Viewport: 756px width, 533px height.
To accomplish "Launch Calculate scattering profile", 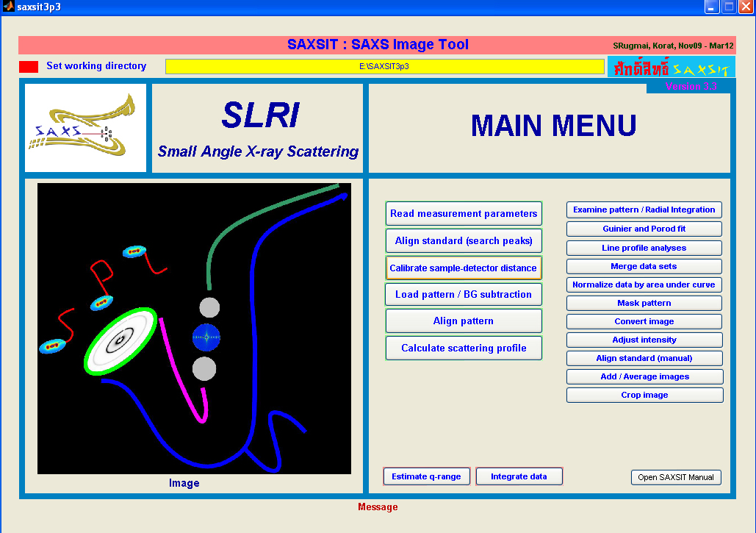I will pyautogui.click(x=464, y=348).
